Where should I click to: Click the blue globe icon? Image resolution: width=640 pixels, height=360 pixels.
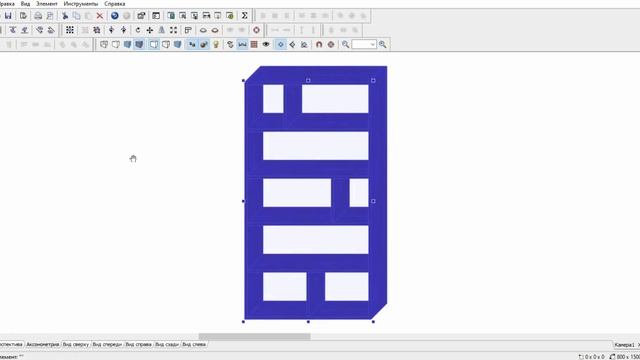115,16
